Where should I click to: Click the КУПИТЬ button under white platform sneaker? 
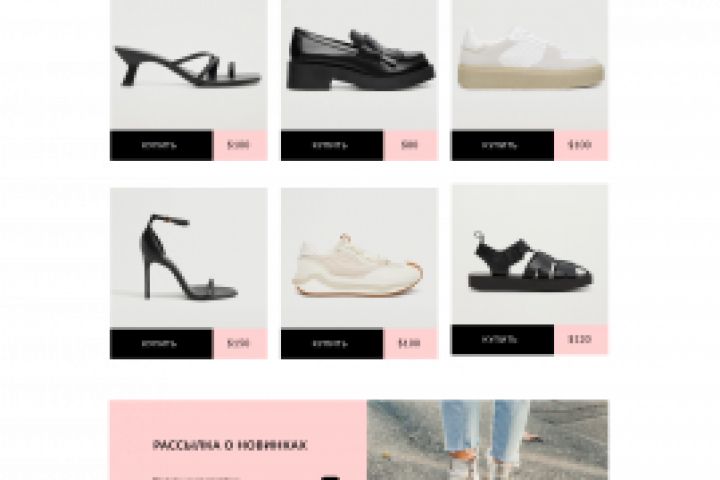pos(503,146)
